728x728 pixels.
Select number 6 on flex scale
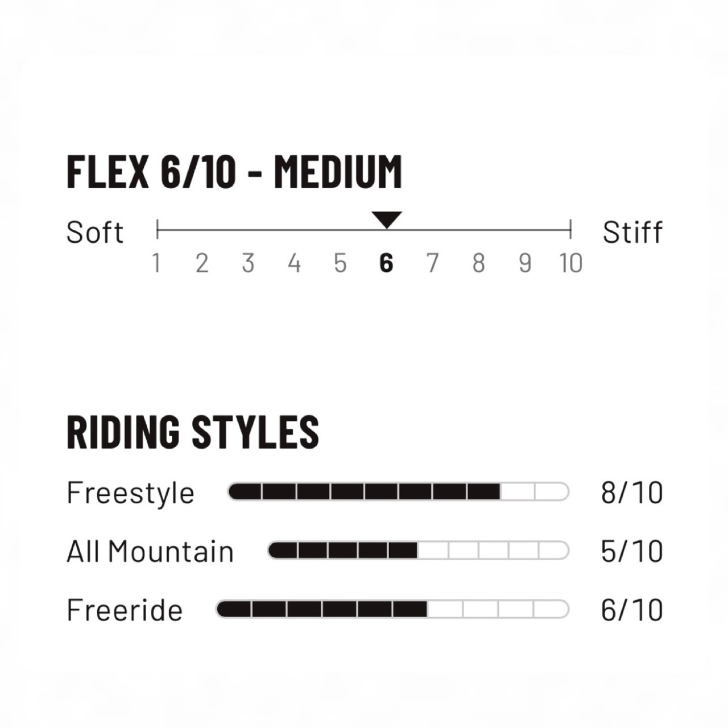[x=386, y=263]
